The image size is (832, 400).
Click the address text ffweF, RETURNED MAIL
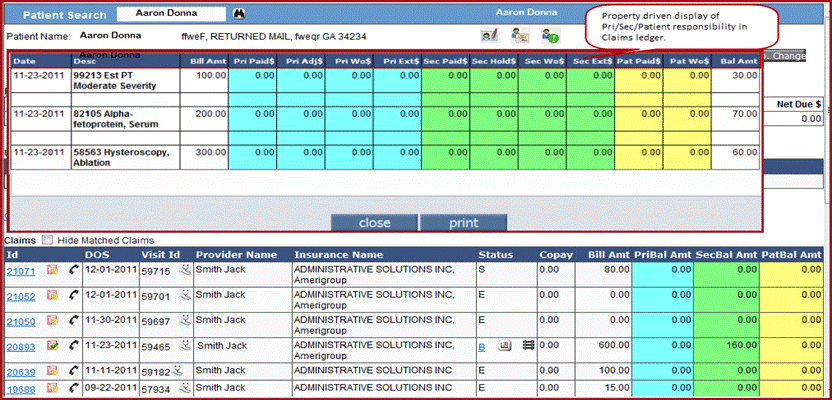pos(274,37)
